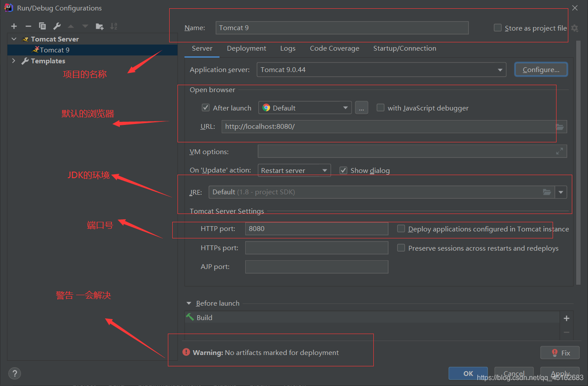Image resolution: width=588 pixels, height=386 pixels.
Task: Click the Fix button for the warning
Action: [x=560, y=352]
